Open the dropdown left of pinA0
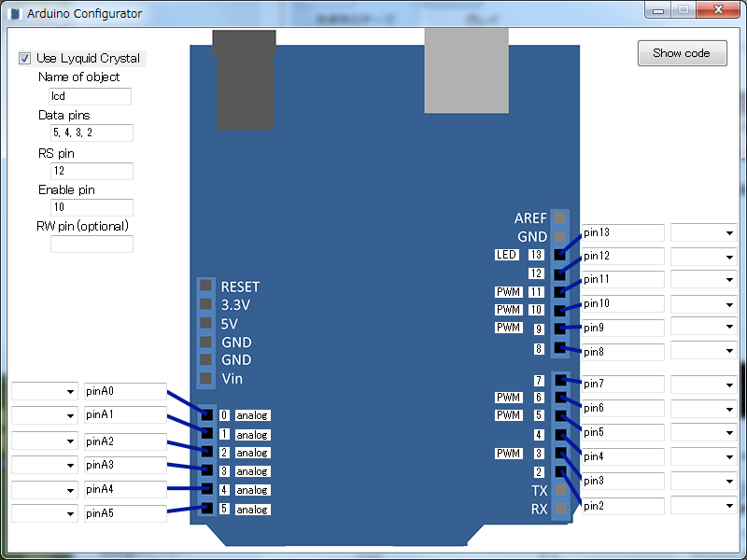747x560 pixels. coord(45,391)
